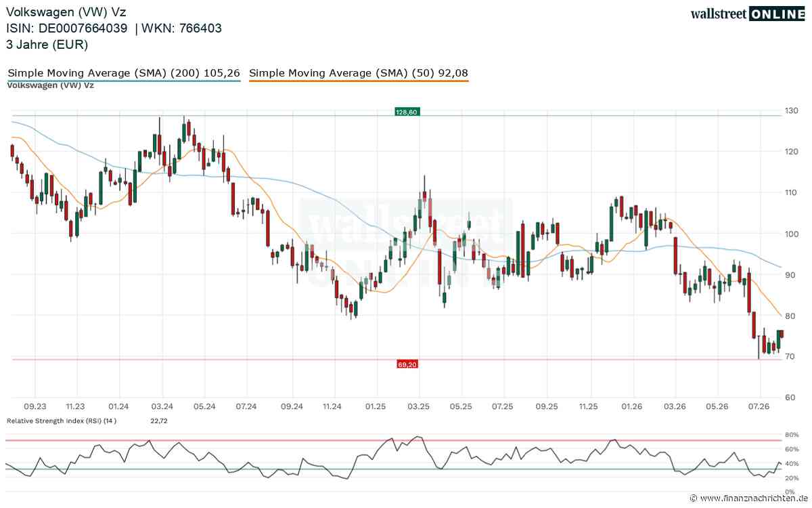
Task: Click the 40% RSI axis label
Action: click(x=792, y=463)
